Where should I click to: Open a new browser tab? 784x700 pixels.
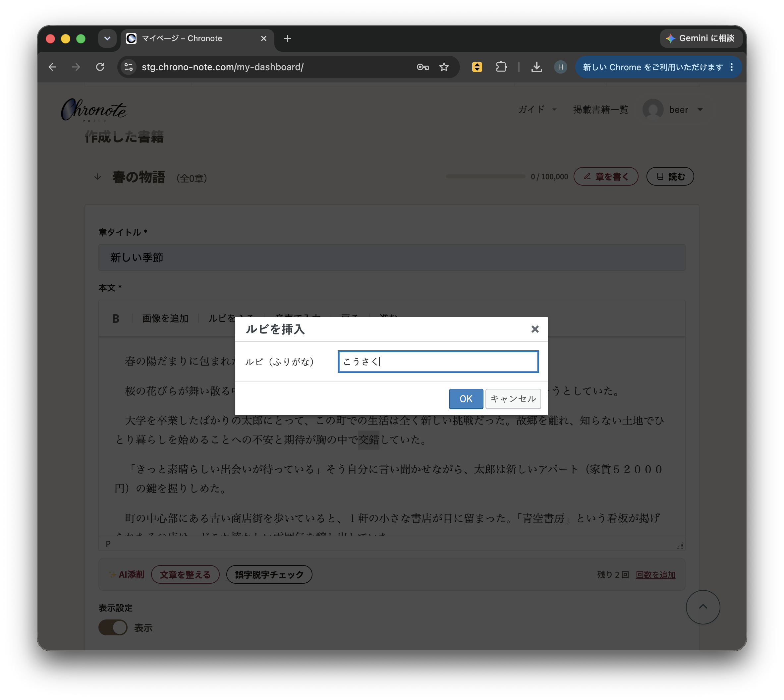pyautogui.click(x=288, y=38)
